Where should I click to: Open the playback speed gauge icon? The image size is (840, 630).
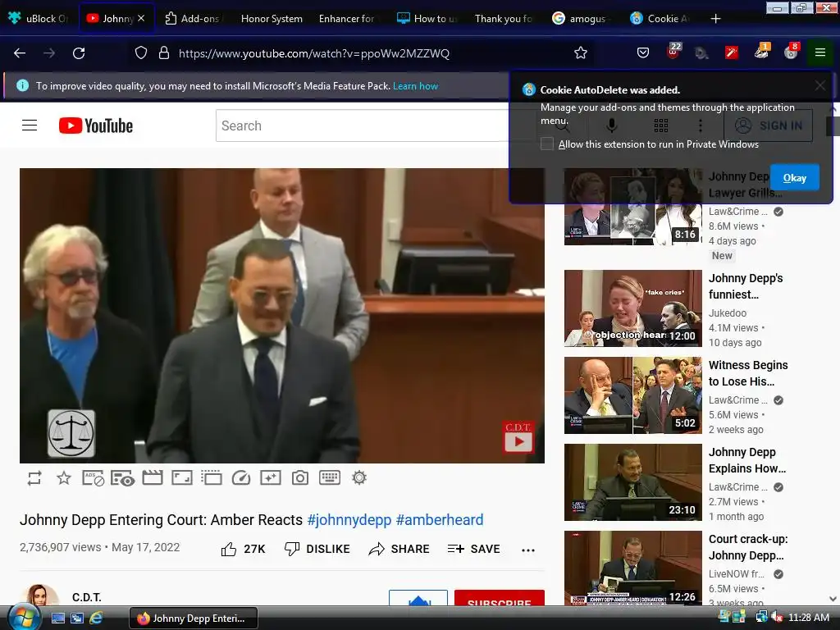click(x=241, y=478)
